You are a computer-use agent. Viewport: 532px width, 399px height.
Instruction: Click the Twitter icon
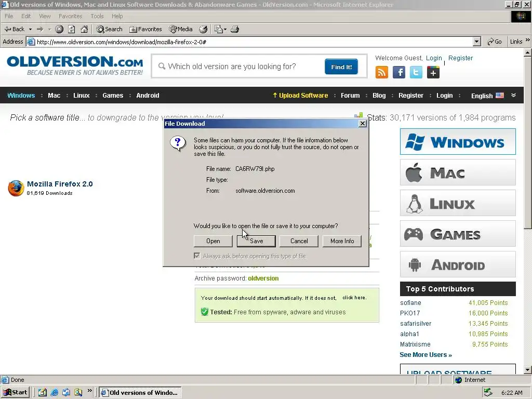click(x=416, y=72)
